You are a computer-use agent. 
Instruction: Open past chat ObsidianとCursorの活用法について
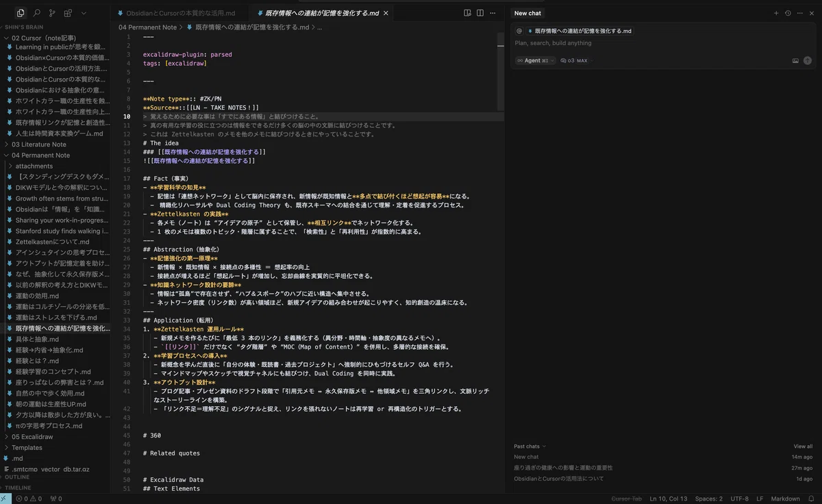coord(559,479)
